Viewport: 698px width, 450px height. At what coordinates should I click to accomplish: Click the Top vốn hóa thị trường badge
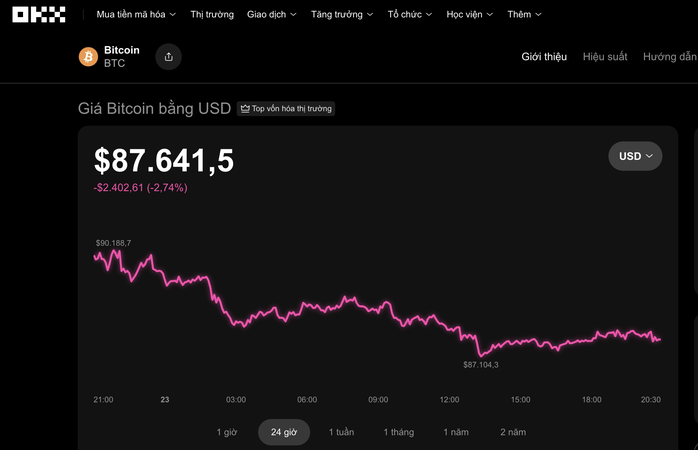point(286,108)
